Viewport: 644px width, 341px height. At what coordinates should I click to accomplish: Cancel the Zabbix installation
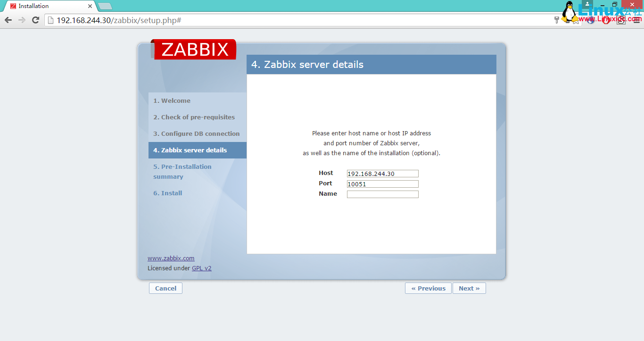pos(165,288)
